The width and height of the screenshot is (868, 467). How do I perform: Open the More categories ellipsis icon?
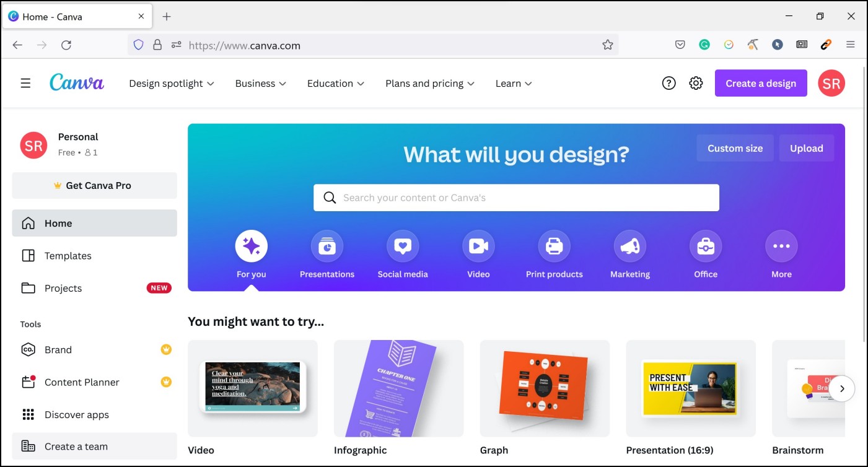[x=781, y=247]
